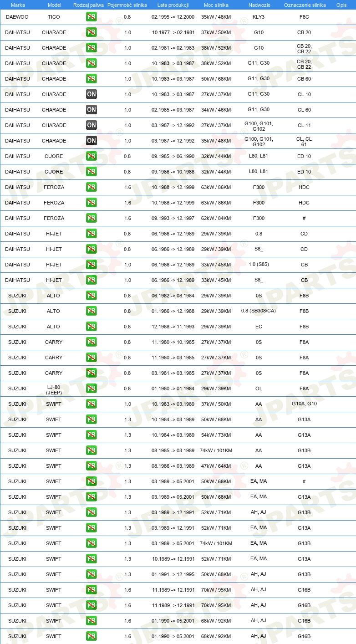Click the production years 09.1986 -> 10.1988
356x644 pixels.
(x=173, y=172)
